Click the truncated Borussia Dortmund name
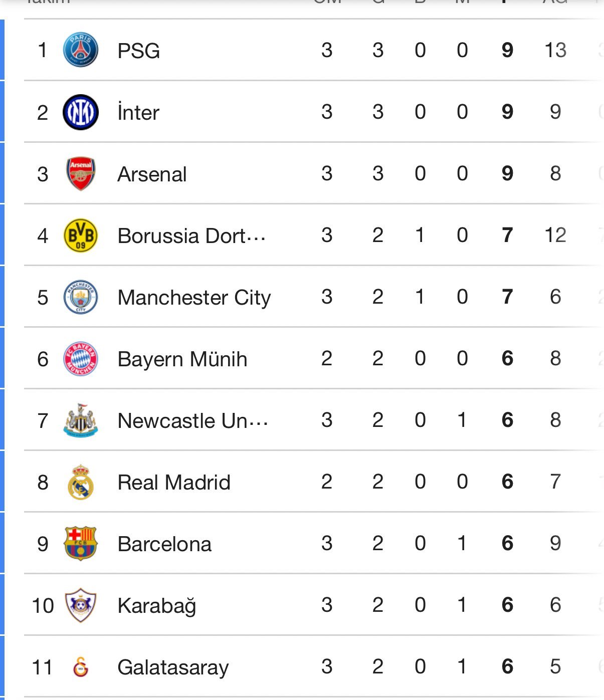Viewport: 604px width, 700px height. tap(191, 236)
